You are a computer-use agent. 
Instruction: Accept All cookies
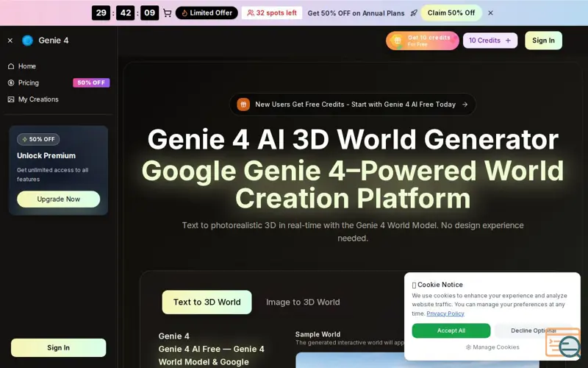(x=451, y=330)
